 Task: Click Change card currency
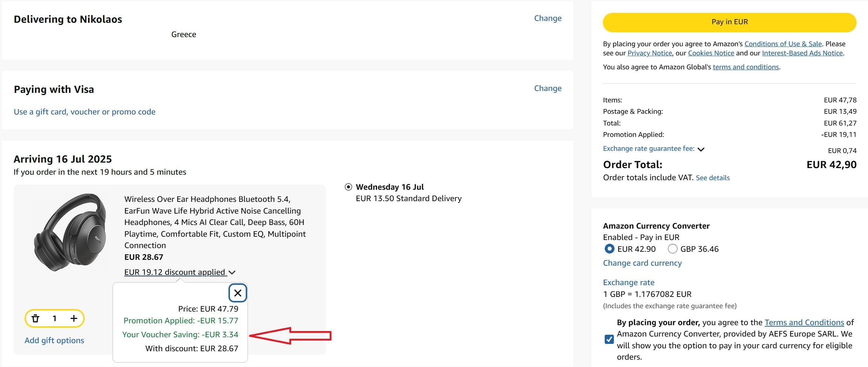[642, 263]
